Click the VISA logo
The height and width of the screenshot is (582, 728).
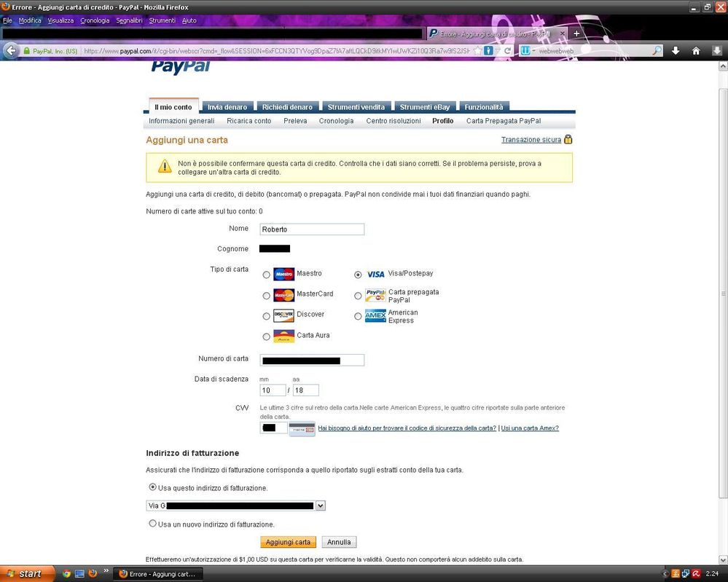(375, 275)
